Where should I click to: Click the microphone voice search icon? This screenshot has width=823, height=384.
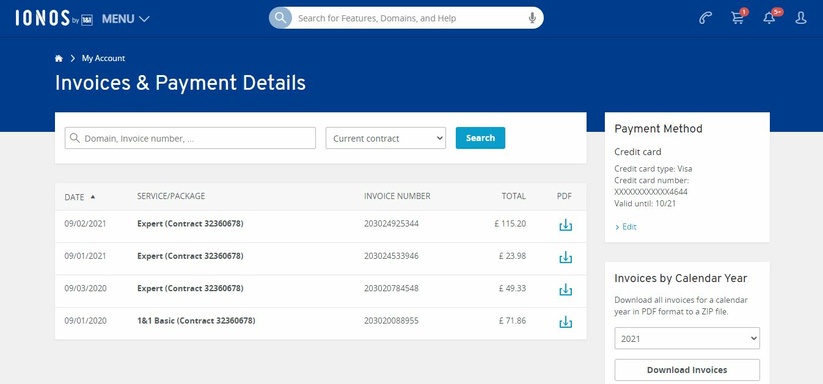[x=532, y=18]
